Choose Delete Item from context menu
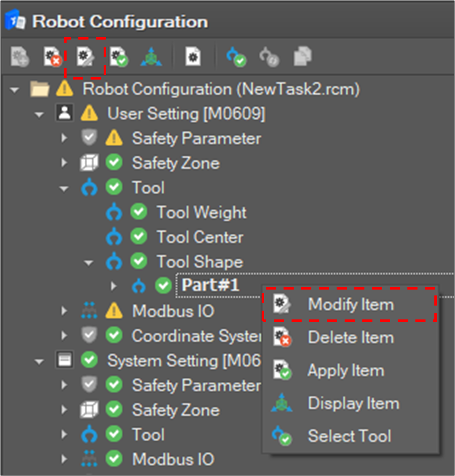455x476 pixels. point(351,338)
